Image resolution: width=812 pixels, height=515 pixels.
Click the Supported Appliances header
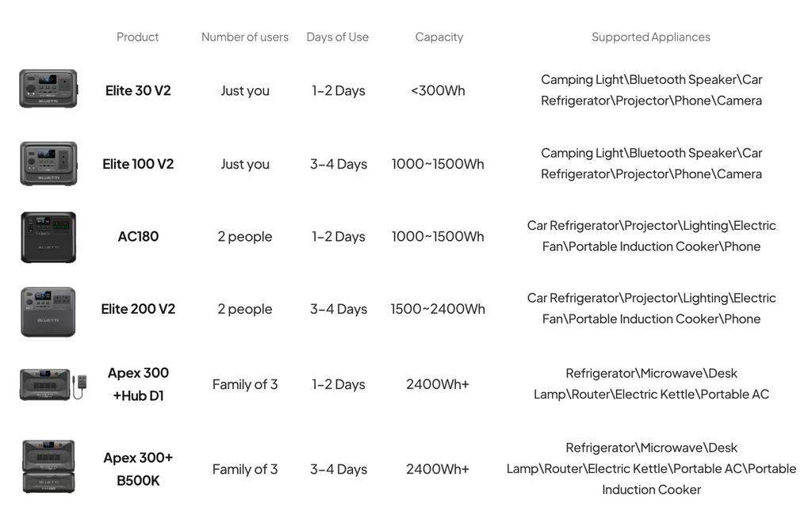[651, 37]
